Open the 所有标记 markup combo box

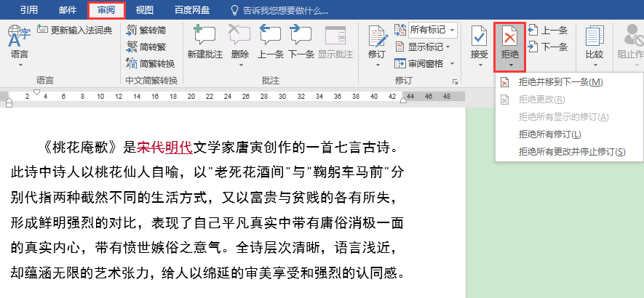coord(433,30)
